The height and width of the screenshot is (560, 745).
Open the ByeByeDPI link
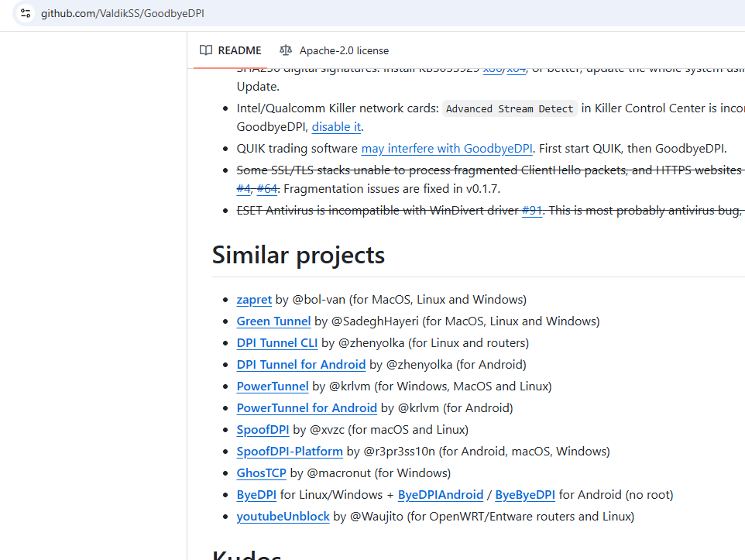pyautogui.click(x=525, y=495)
